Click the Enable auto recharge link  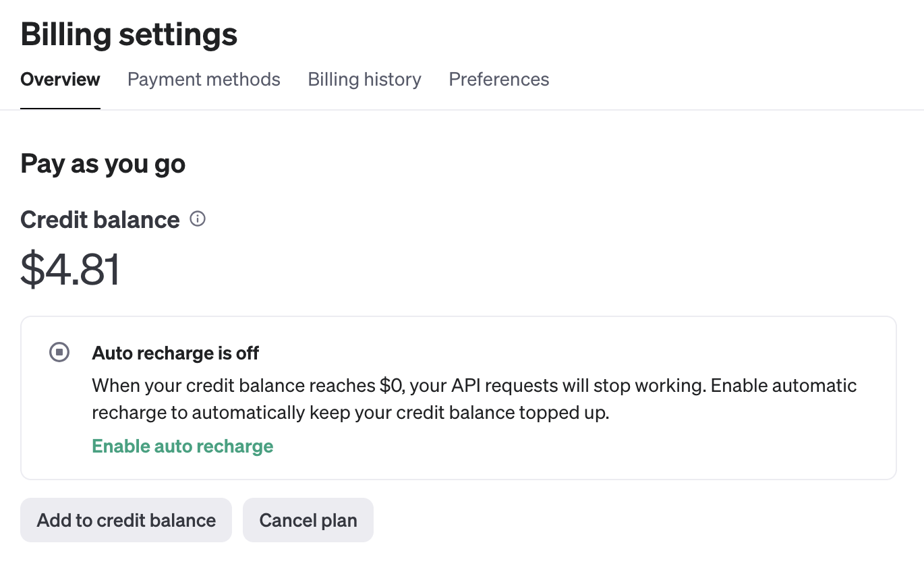pos(182,447)
